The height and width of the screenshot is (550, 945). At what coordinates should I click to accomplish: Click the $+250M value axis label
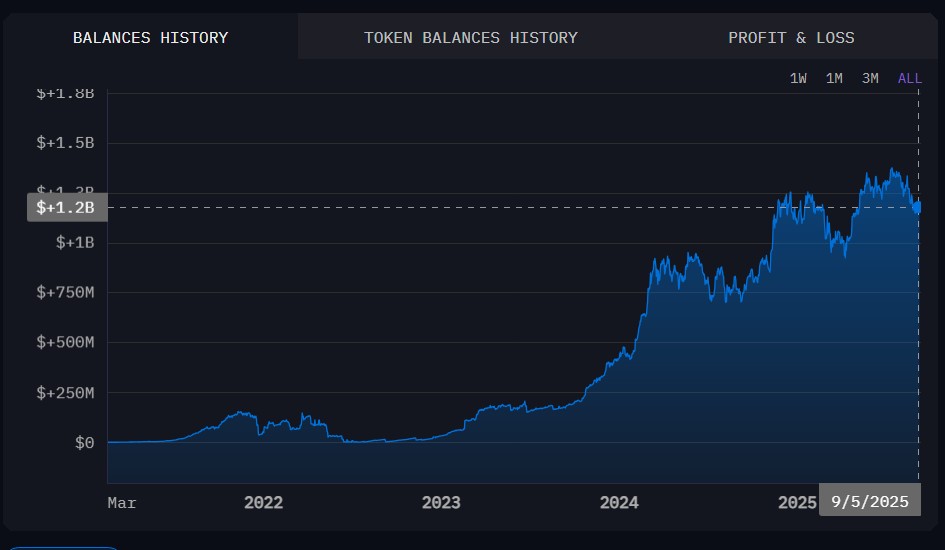pos(65,393)
